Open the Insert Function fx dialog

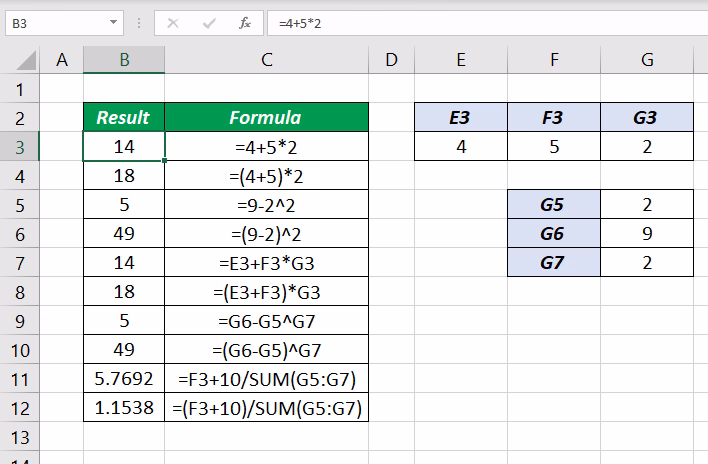pos(245,23)
